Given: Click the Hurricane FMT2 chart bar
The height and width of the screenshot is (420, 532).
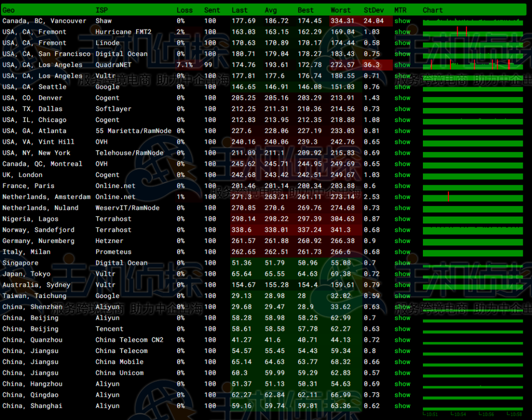Looking at the screenshot, I should click(x=472, y=32).
